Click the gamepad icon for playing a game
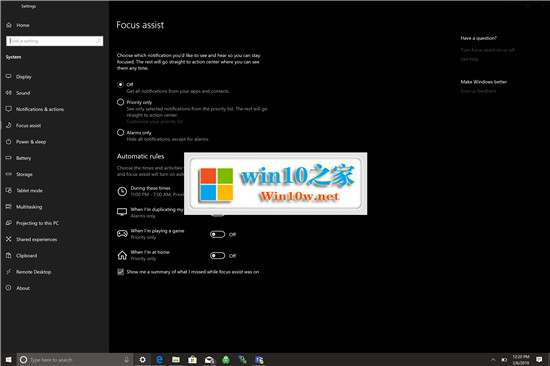Screen dimensions: 550x366 click(122, 233)
